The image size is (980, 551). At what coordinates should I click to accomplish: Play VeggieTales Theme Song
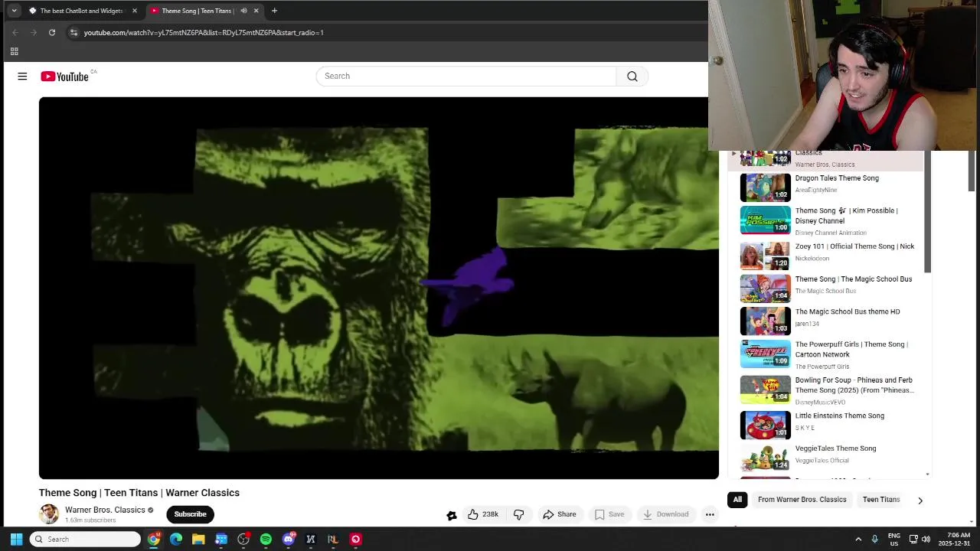coord(835,448)
